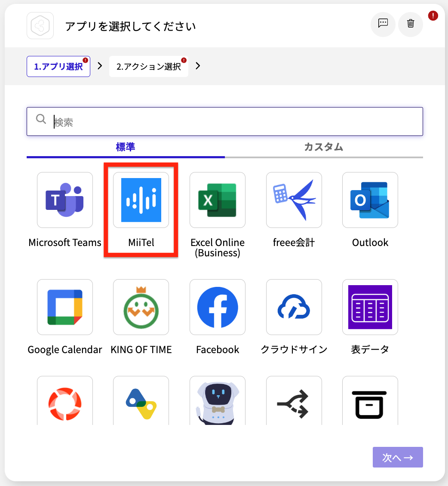Select the KING OF TIME app icon
448x486 pixels.
tap(141, 307)
